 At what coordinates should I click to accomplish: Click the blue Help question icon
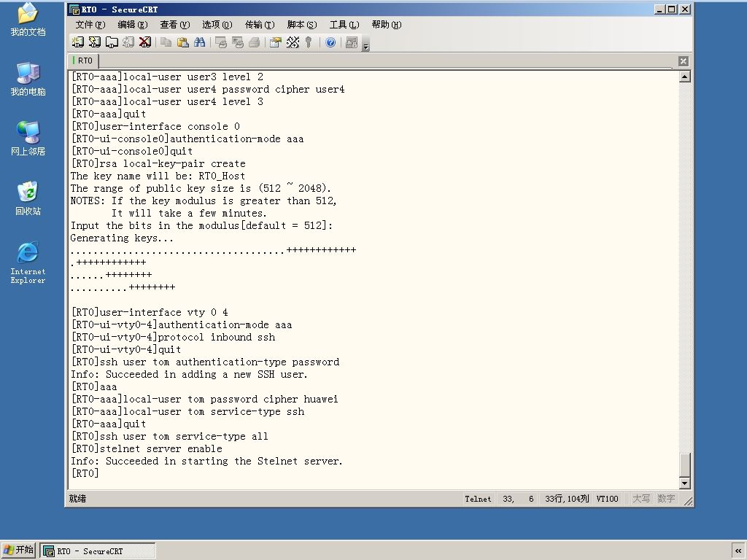(330, 42)
